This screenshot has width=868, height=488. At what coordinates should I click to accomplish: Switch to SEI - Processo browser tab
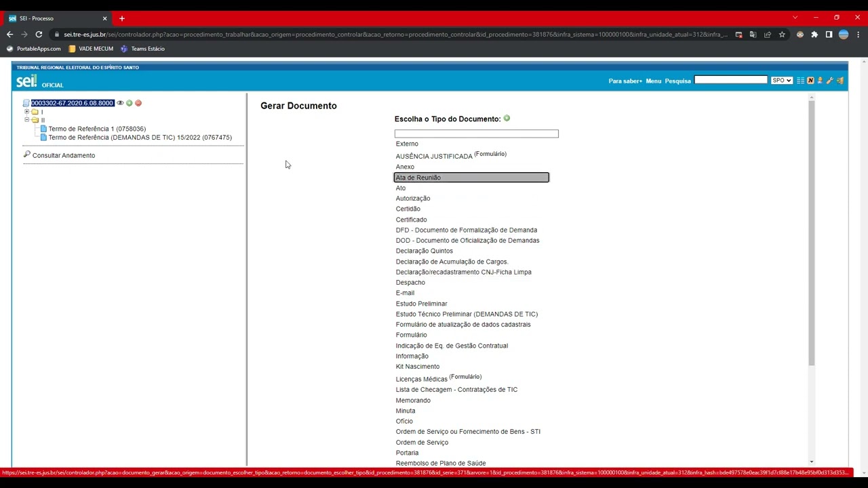point(58,18)
